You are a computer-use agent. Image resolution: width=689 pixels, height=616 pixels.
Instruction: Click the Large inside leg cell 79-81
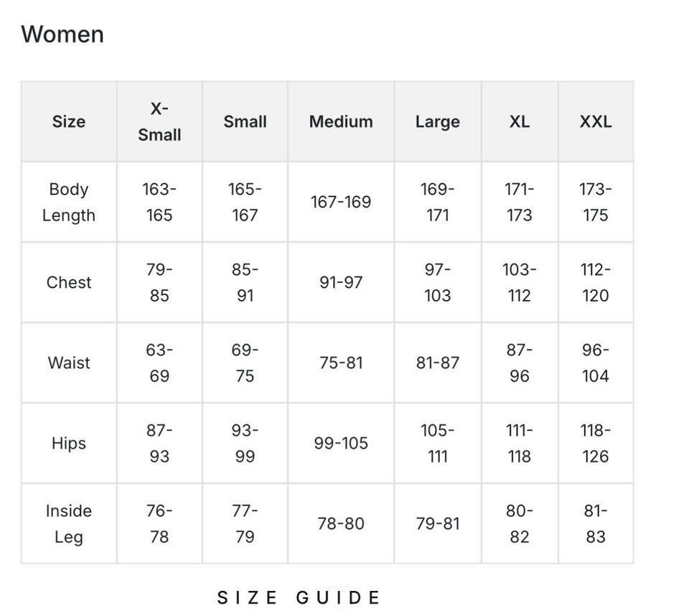437,523
